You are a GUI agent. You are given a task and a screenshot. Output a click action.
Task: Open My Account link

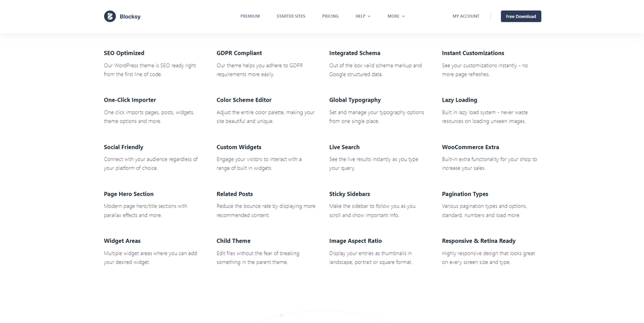click(x=466, y=16)
